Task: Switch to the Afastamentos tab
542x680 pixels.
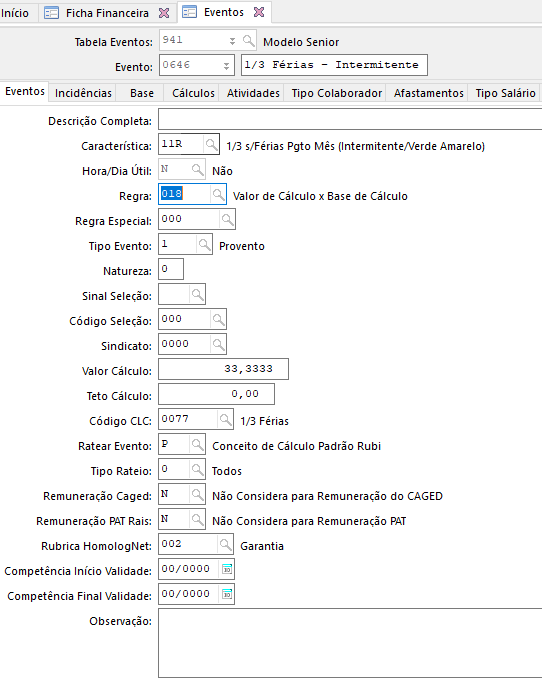Action: coord(428,93)
